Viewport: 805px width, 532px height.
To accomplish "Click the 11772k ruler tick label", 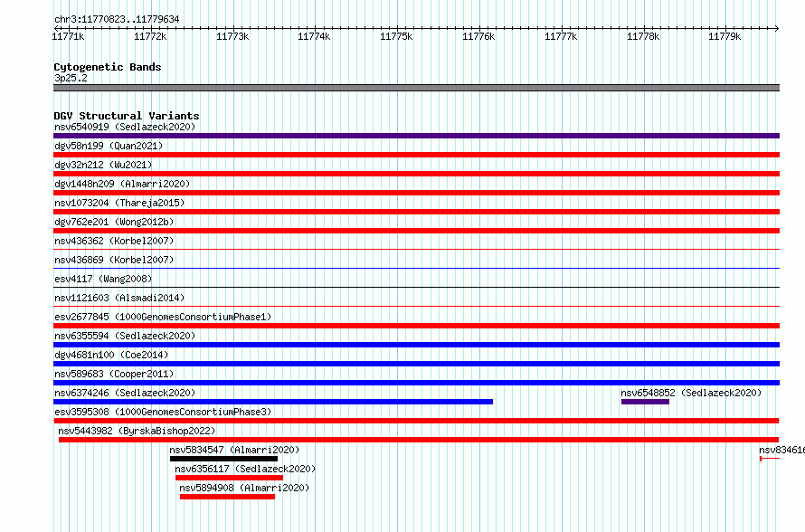I will point(150,36).
